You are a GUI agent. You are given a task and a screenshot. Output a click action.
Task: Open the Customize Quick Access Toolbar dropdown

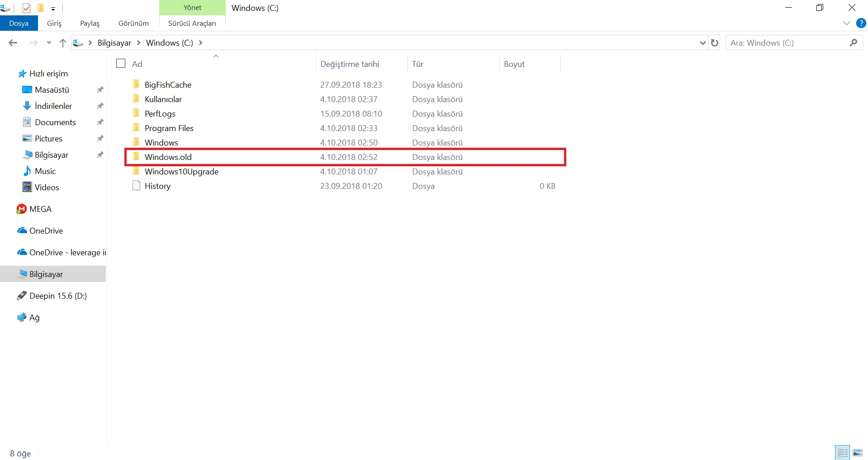click(x=53, y=9)
